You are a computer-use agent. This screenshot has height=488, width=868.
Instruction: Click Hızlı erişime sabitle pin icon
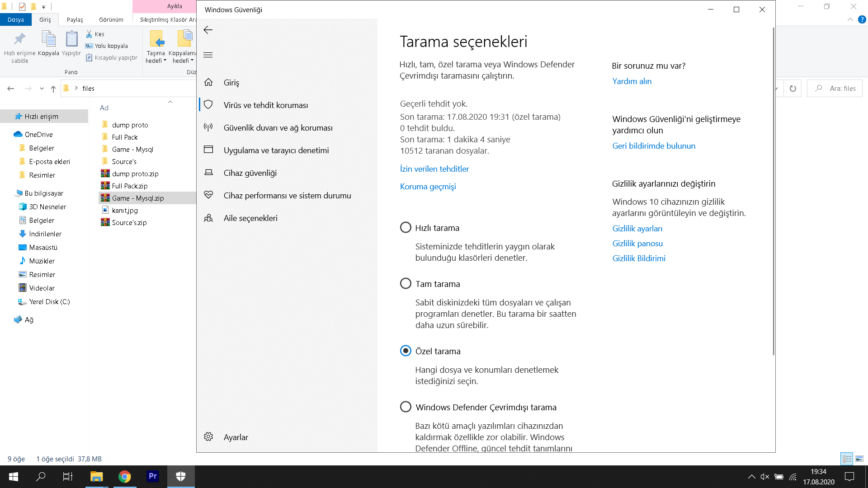[19, 39]
